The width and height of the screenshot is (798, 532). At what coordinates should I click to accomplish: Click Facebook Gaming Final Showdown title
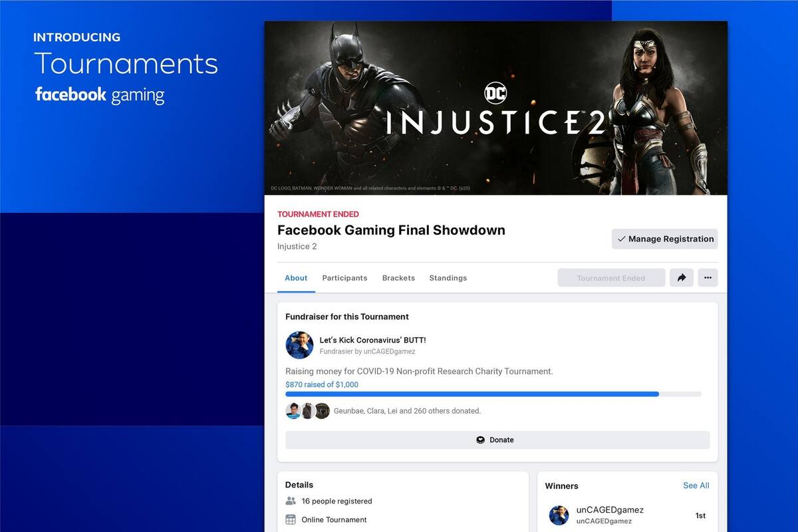pos(391,230)
